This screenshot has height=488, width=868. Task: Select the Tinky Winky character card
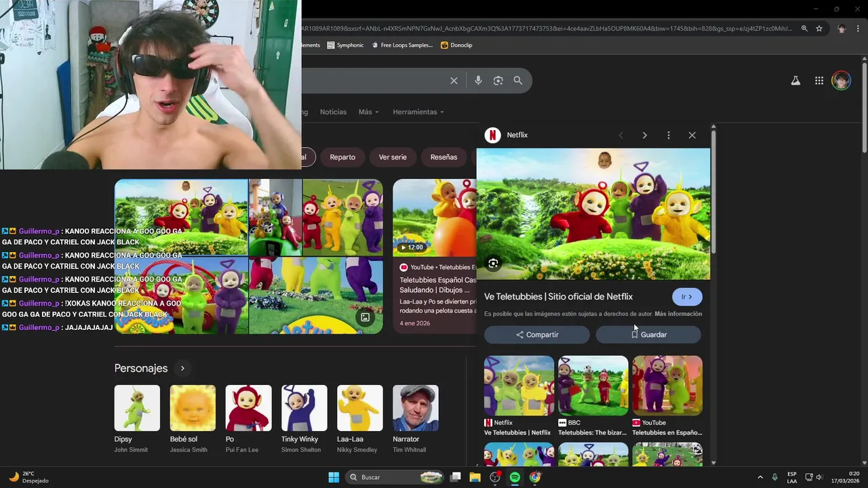(x=304, y=419)
